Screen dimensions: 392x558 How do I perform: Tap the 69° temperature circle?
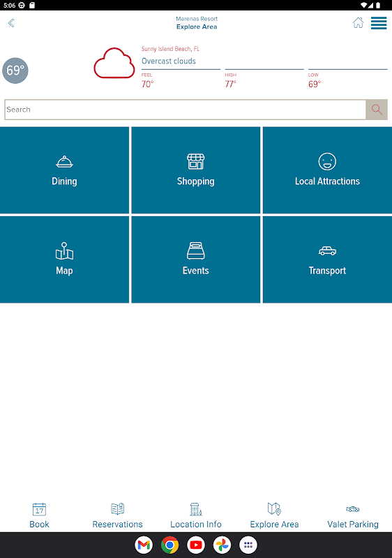[15, 70]
